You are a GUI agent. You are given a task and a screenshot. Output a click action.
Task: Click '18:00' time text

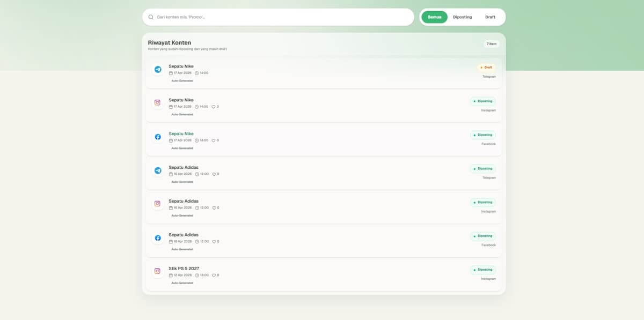(x=204, y=276)
